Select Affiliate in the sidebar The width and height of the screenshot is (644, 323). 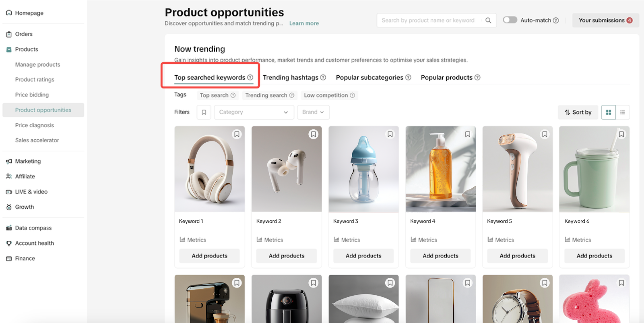25,176
